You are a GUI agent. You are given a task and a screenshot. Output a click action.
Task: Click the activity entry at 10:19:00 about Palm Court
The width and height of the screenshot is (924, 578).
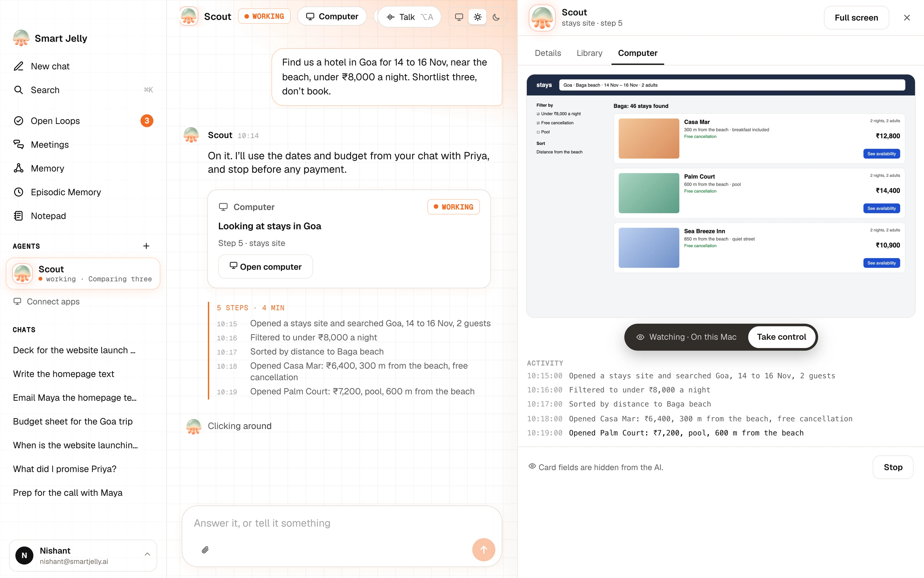[x=665, y=433]
